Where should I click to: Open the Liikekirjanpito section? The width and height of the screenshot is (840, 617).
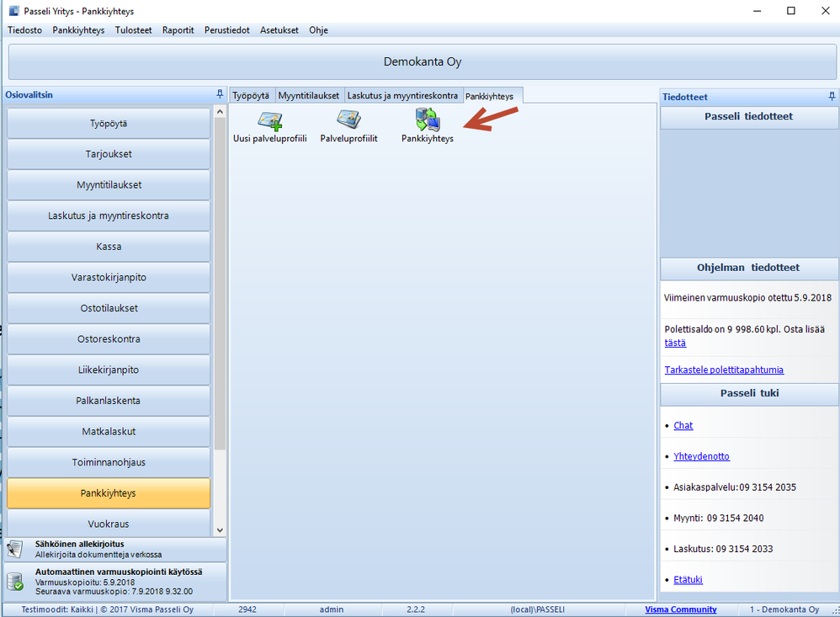(x=109, y=370)
